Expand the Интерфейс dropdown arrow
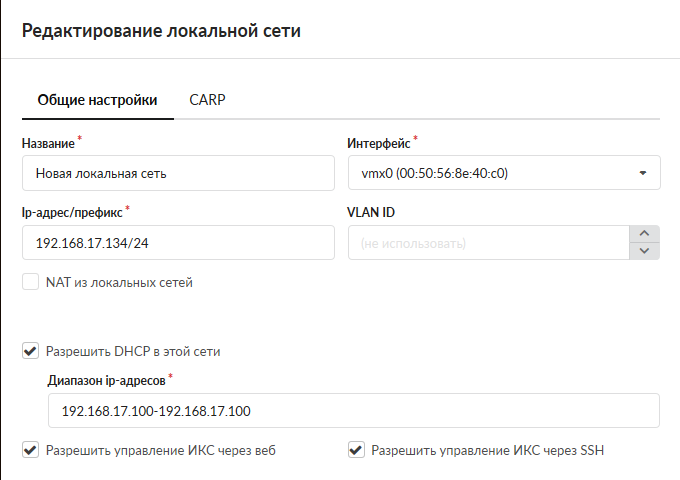The width and height of the screenshot is (680, 480). tap(643, 173)
